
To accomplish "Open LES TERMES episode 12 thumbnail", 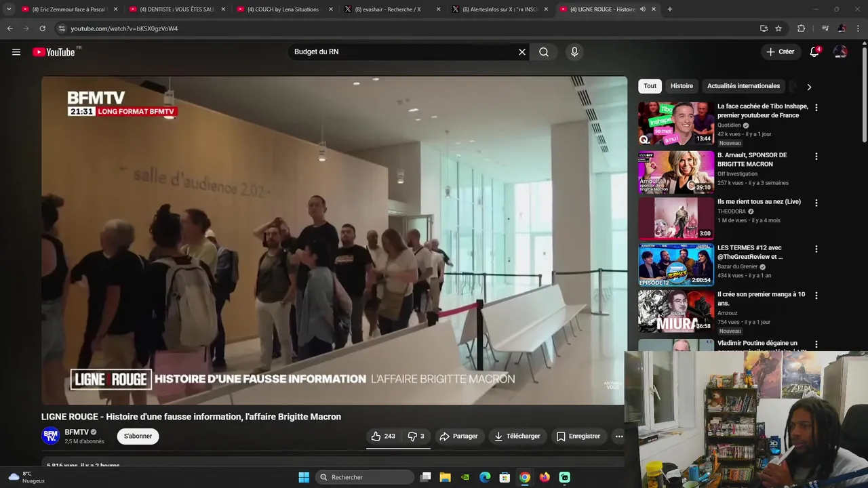I will (x=676, y=264).
